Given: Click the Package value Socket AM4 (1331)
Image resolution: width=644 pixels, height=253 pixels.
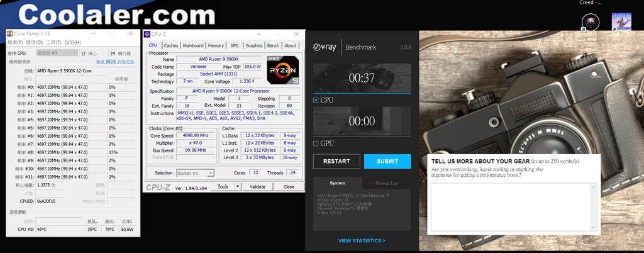Looking at the screenshot, I should [218, 74].
